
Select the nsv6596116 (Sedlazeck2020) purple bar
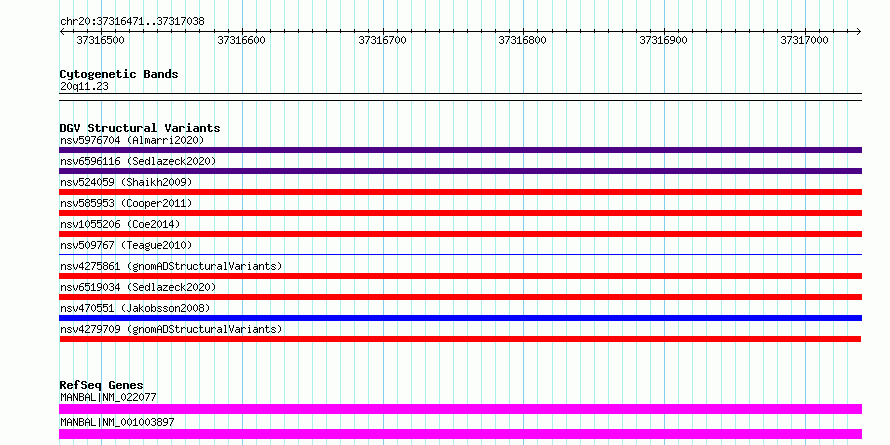[460, 171]
